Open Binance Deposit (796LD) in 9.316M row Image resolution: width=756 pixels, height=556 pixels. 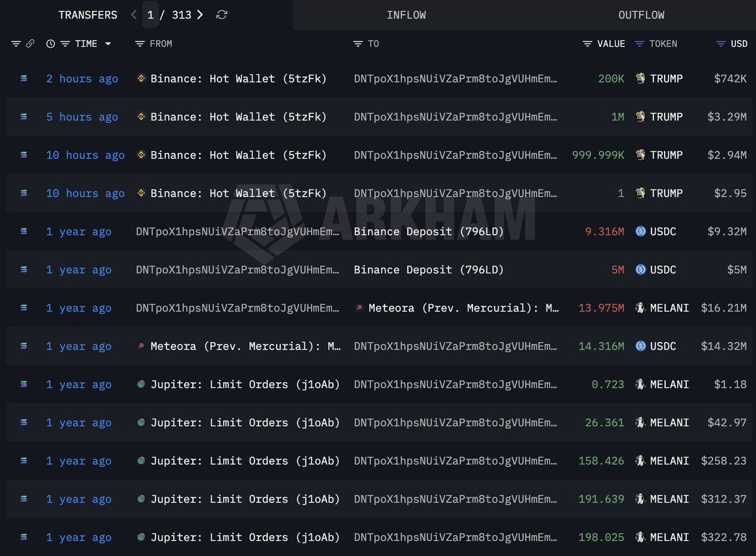tap(429, 232)
